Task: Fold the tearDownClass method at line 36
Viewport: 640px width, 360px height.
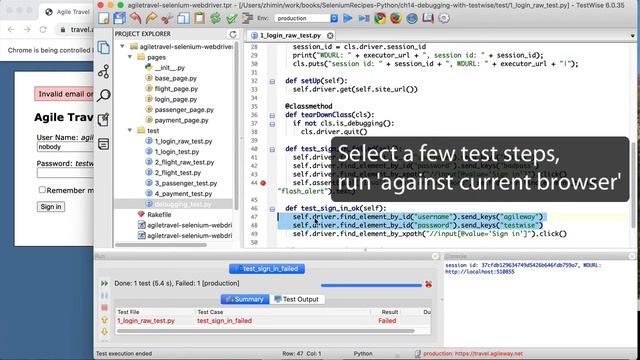Action: pos(272,115)
